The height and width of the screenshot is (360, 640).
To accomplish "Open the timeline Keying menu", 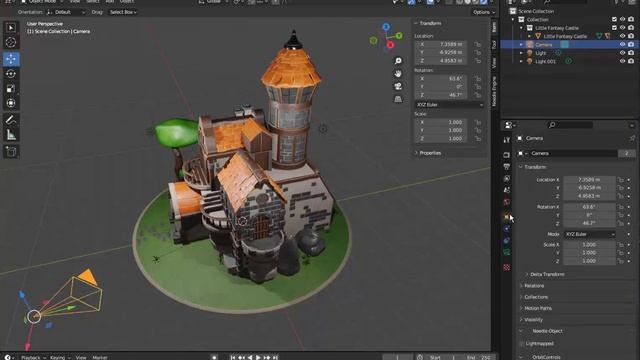I will [59, 357].
